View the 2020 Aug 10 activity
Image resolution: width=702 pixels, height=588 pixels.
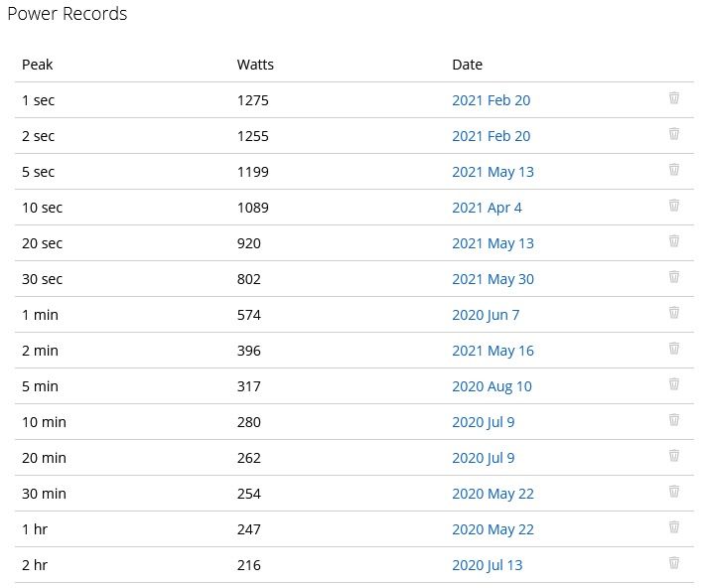pyautogui.click(x=491, y=386)
